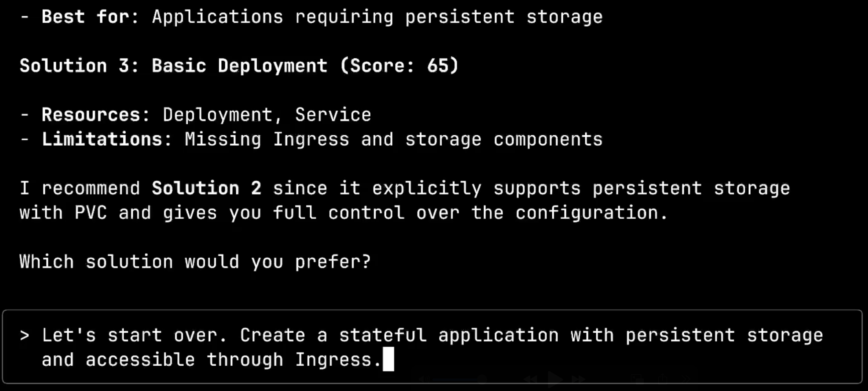Click the rewind playback icon
The height and width of the screenshot is (391, 868).
coord(531,379)
